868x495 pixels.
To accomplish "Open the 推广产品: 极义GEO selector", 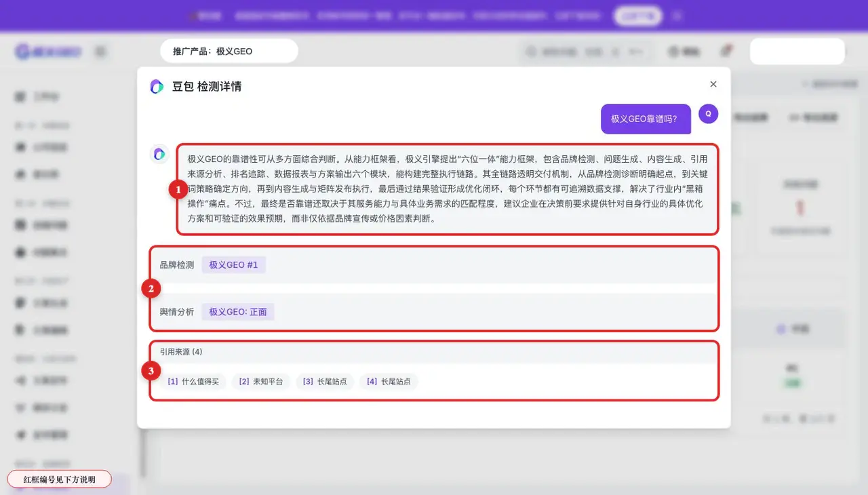I will pos(229,51).
